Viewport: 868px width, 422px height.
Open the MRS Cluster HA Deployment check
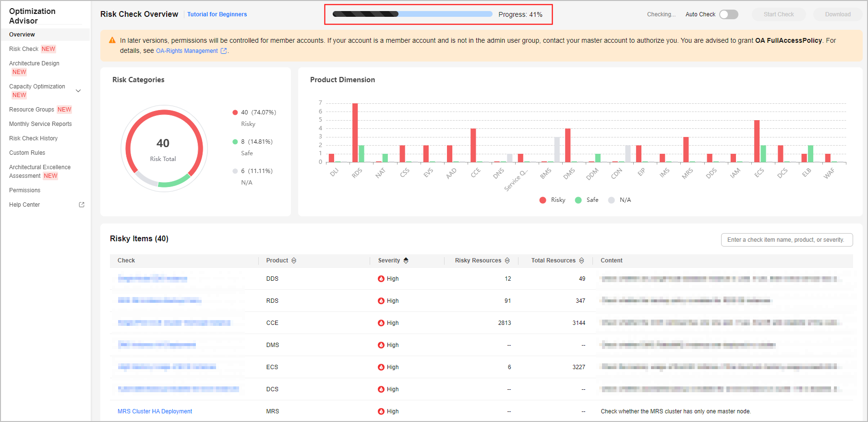pyautogui.click(x=155, y=411)
